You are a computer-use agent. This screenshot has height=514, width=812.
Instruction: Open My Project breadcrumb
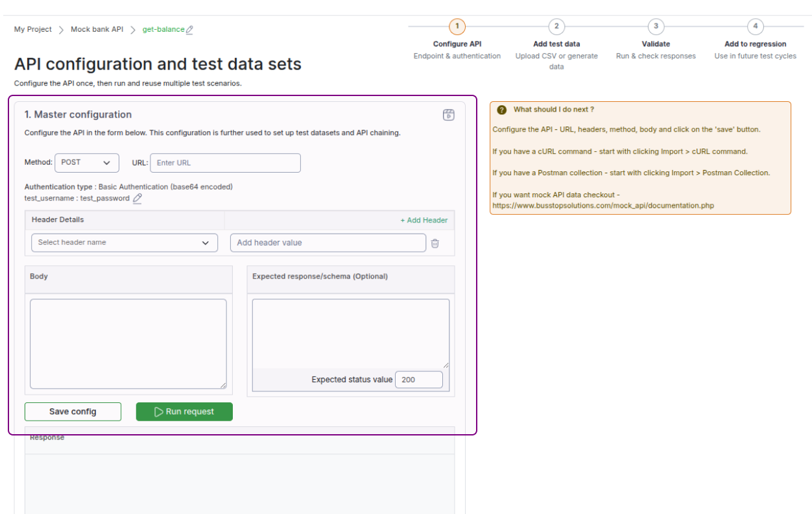click(x=33, y=30)
